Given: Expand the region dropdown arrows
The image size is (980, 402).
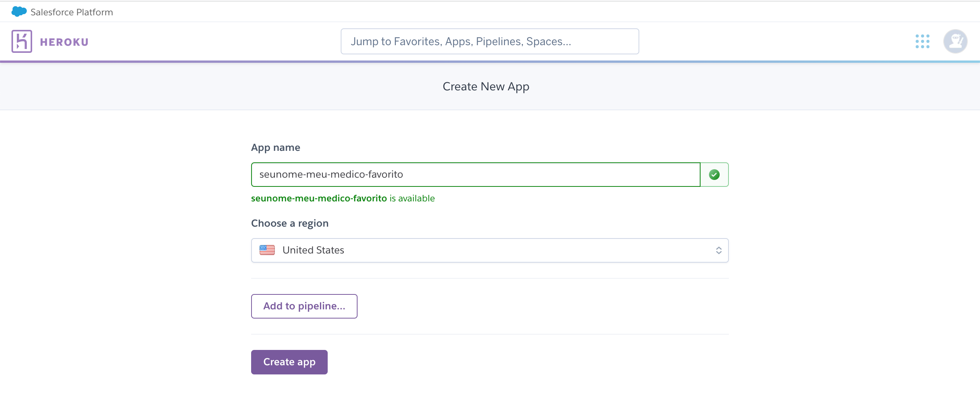Looking at the screenshot, I should pyautogui.click(x=719, y=250).
